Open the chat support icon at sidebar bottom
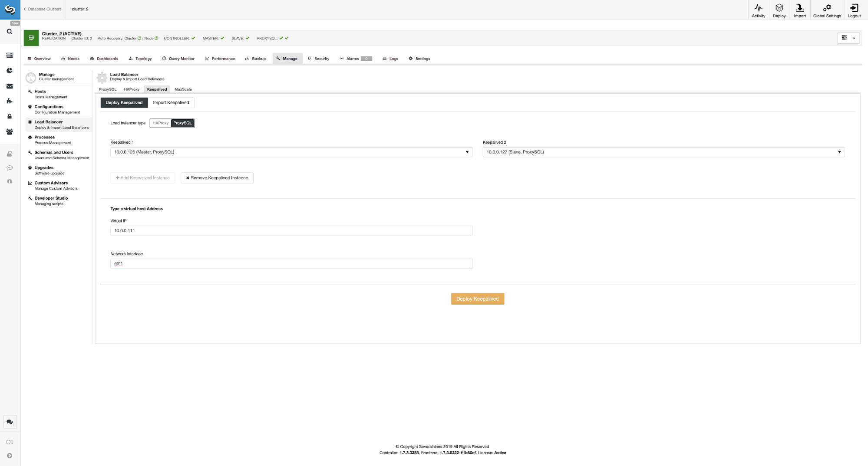868x466 pixels. [10, 422]
